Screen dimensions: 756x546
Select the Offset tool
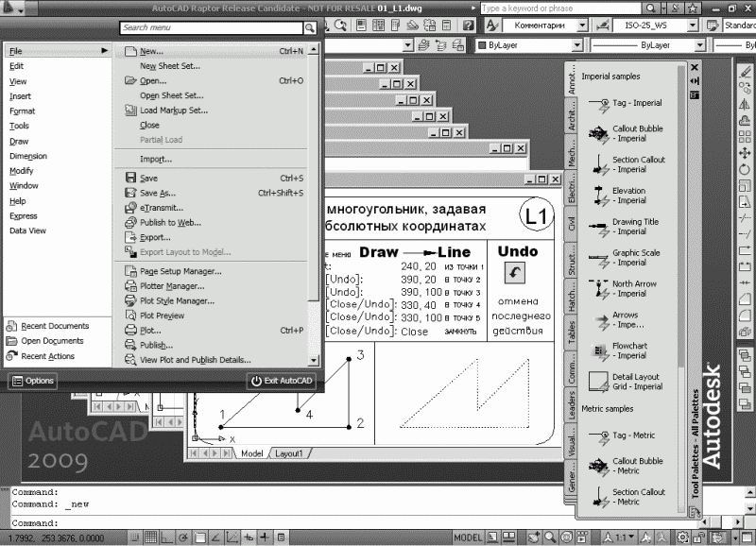click(745, 121)
